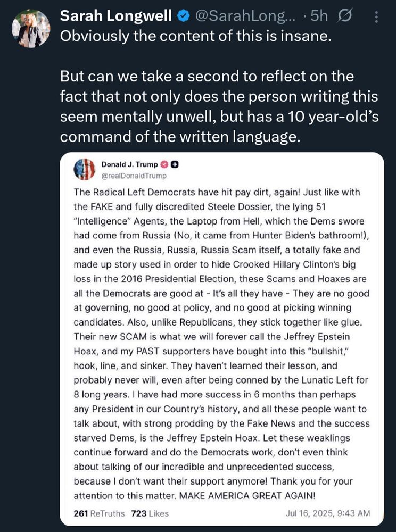396x532 pixels.
Task: Click the slashed circle icon beside timestamp
Action: [344, 15]
